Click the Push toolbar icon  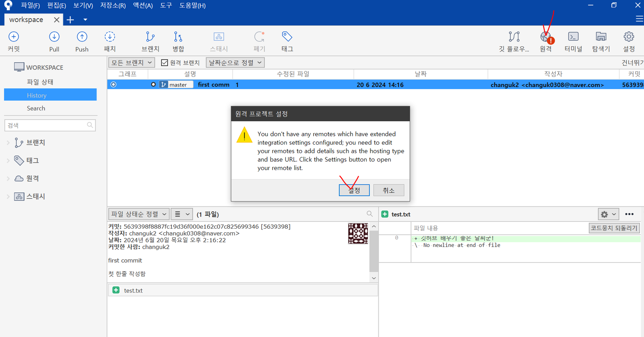82,37
